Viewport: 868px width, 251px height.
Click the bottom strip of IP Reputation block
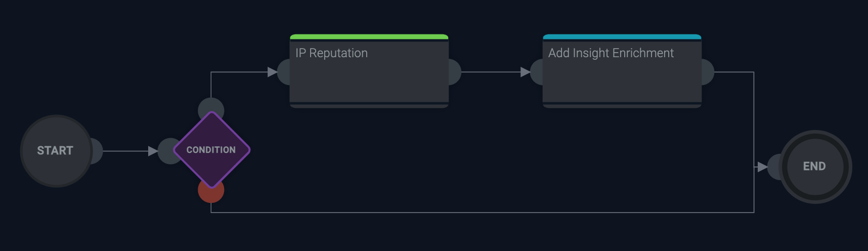[x=369, y=106]
